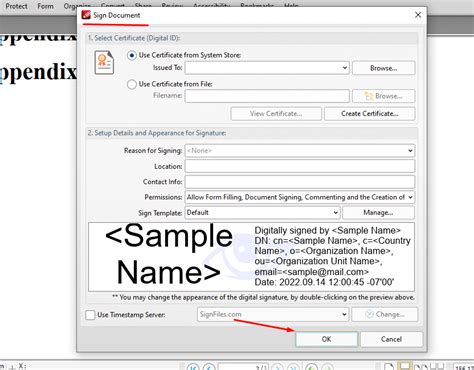Confirm signing with the OK button
The height and width of the screenshot is (370, 474).
pyautogui.click(x=326, y=339)
